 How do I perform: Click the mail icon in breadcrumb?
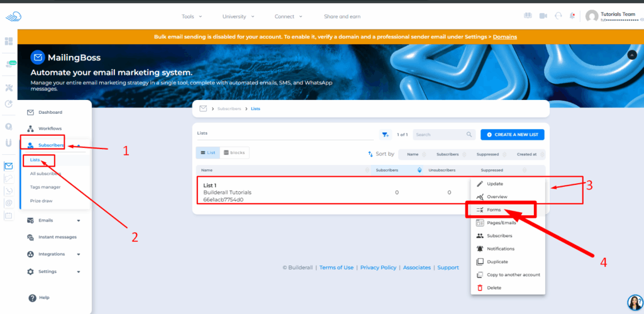click(203, 108)
